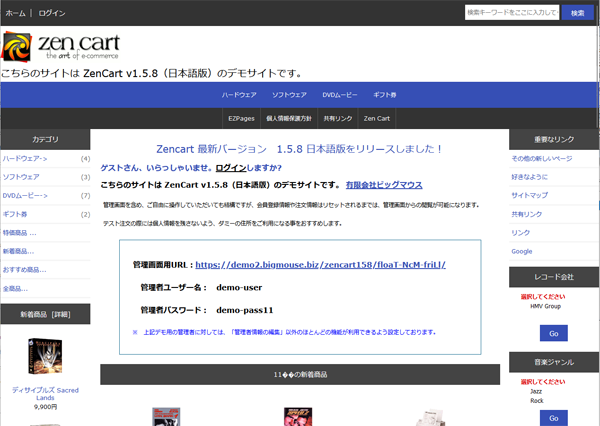Select ソフトウェア in the blue navigation bar
Viewport: 600px width, 426px height.
[x=289, y=95]
